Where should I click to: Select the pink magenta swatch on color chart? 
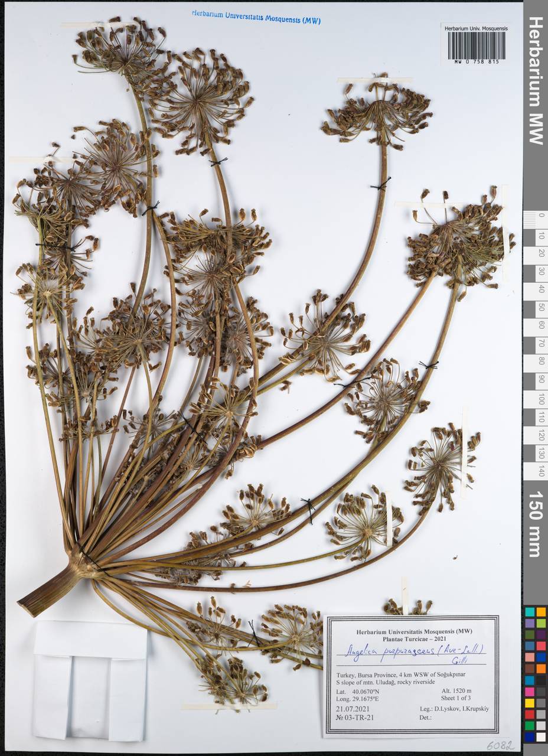[530, 692]
